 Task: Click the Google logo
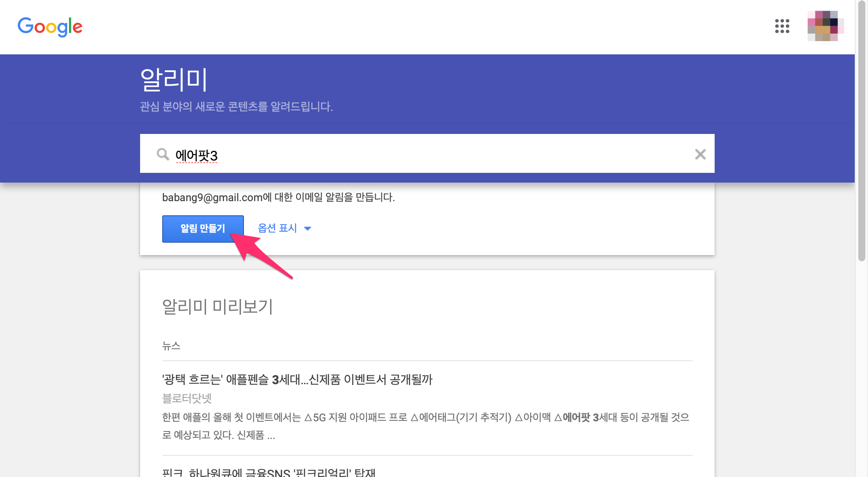click(x=50, y=27)
